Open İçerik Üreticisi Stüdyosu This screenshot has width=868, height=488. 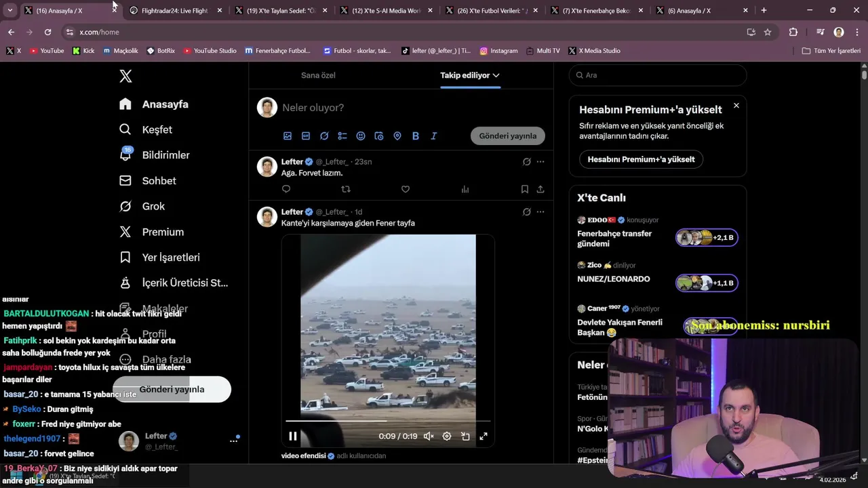click(x=174, y=283)
